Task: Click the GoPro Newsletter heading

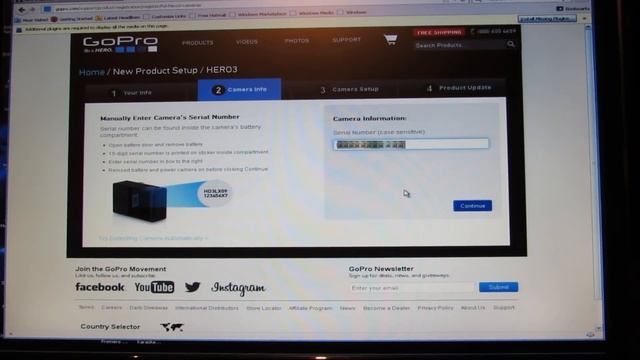Action: click(x=381, y=269)
